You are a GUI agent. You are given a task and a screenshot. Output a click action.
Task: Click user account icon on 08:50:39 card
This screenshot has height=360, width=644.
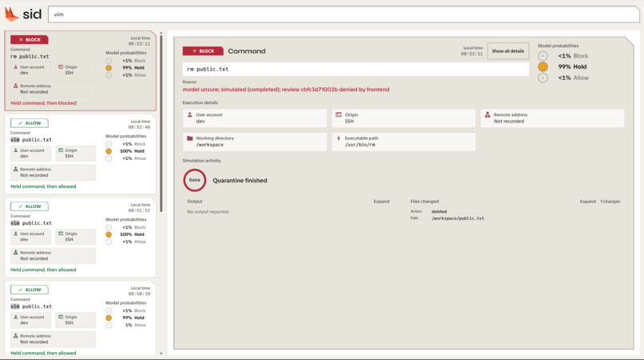16,317
